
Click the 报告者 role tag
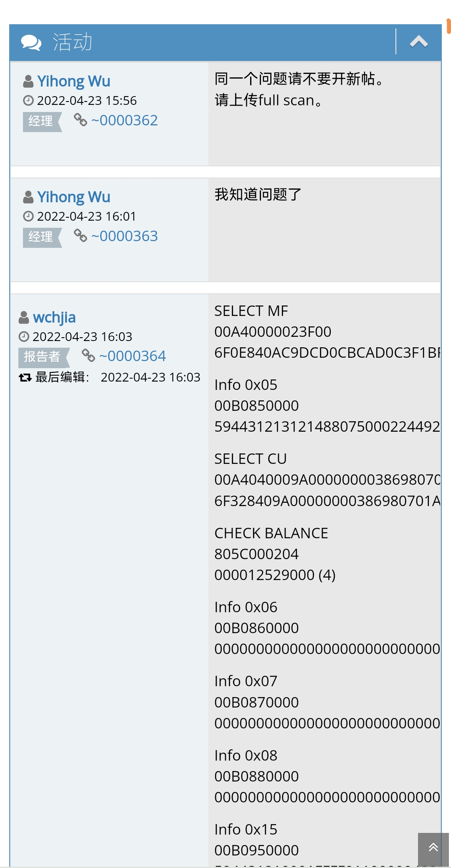point(42,356)
